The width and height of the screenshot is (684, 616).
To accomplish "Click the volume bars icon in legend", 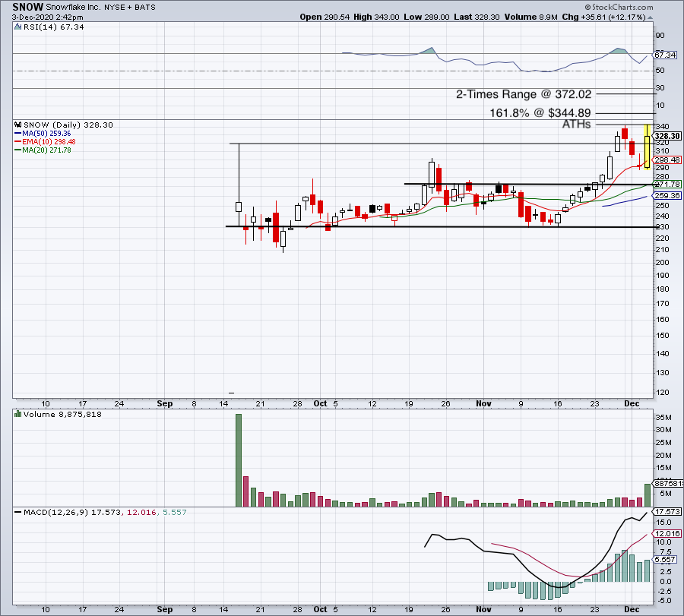I will point(18,414).
